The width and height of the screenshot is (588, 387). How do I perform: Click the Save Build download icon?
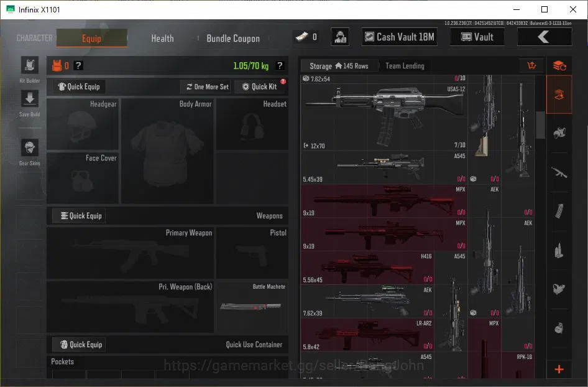(x=30, y=99)
